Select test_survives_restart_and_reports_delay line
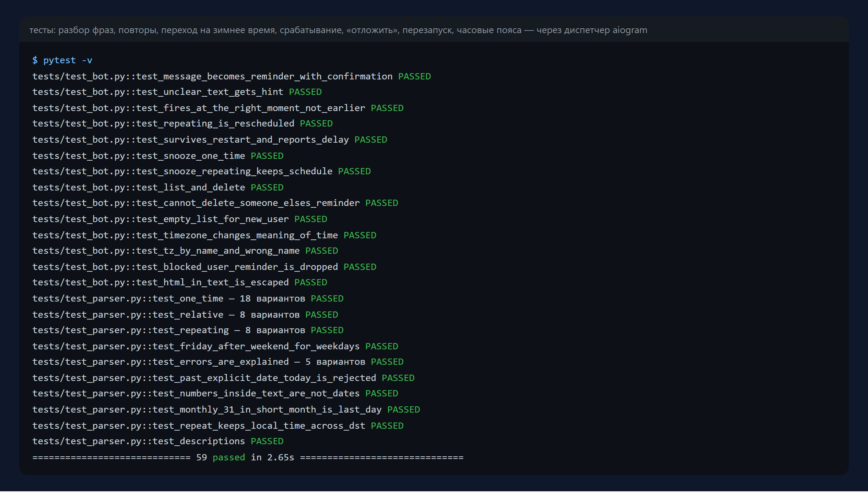Viewport: 868px width, 492px height. tap(210, 140)
